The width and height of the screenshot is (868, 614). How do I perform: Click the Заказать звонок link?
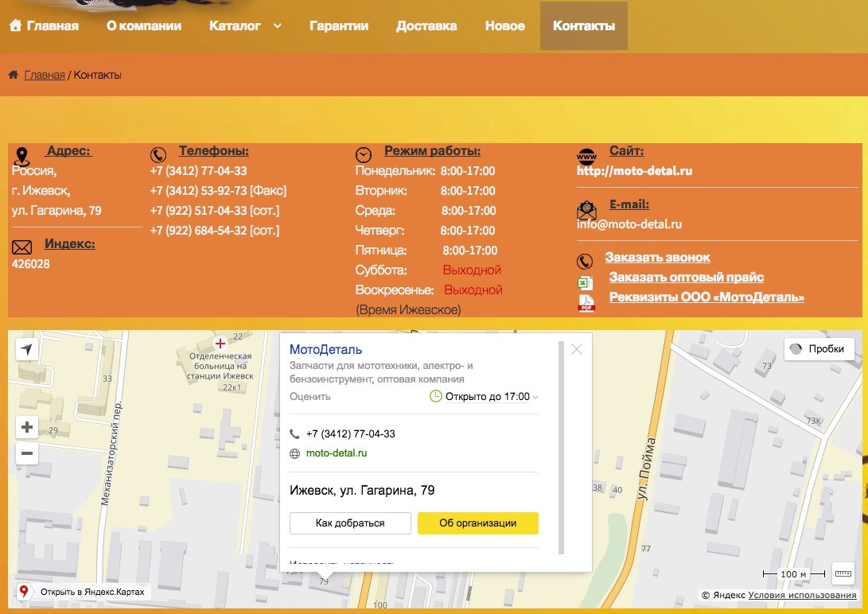pos(658,257)
